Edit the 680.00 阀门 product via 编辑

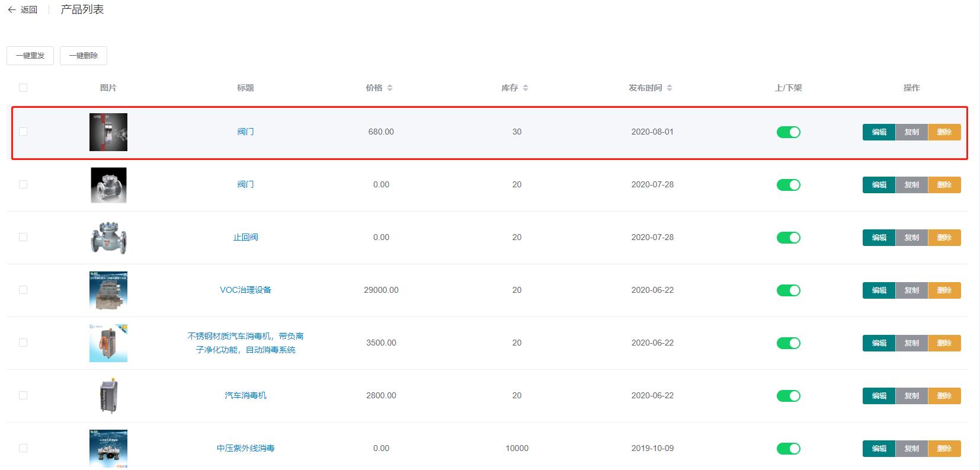879,132
